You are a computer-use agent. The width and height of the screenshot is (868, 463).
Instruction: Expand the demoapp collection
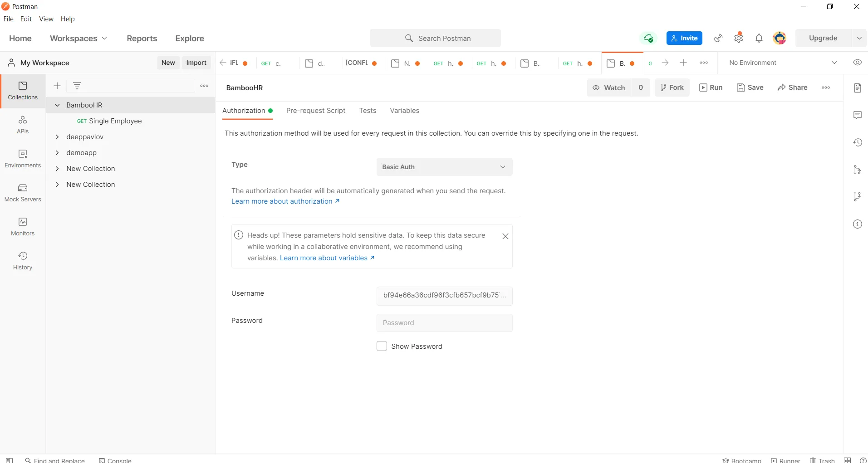(x=57, y=153)
